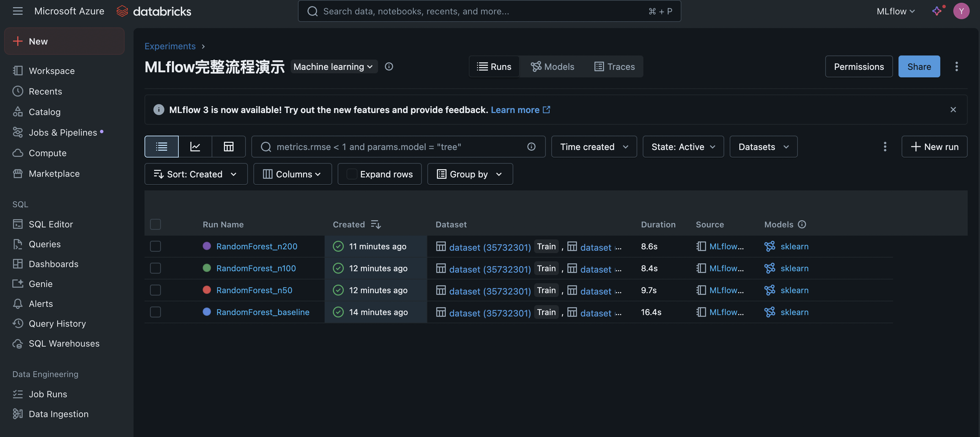
Task: Click the Created column sort icon
Action: coord(376,225)
